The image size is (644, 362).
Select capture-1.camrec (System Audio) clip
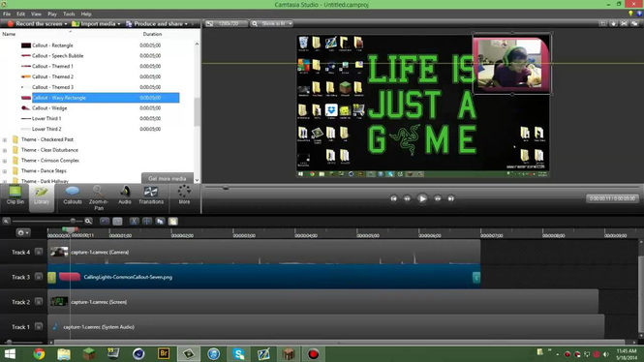coord(326,327)
